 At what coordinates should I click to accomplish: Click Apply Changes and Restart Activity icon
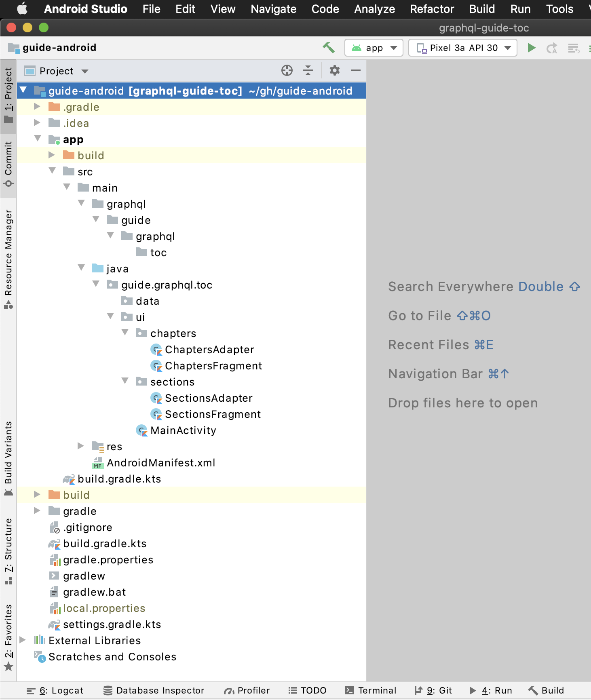(552, 48)
